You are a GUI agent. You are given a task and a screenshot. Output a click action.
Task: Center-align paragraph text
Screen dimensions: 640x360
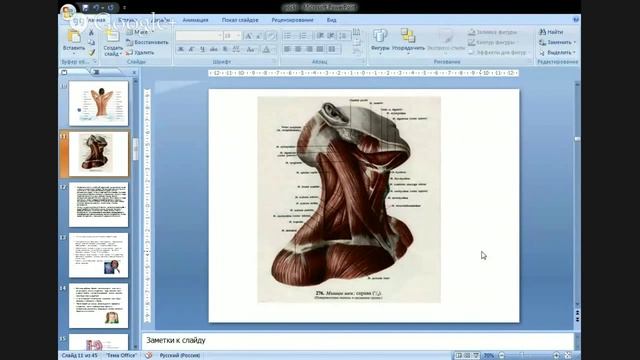[x=298, y=49]
